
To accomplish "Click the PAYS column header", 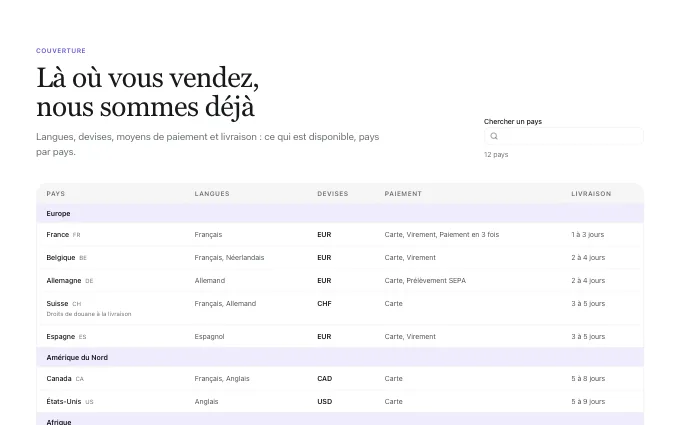I will click(56, 193).
